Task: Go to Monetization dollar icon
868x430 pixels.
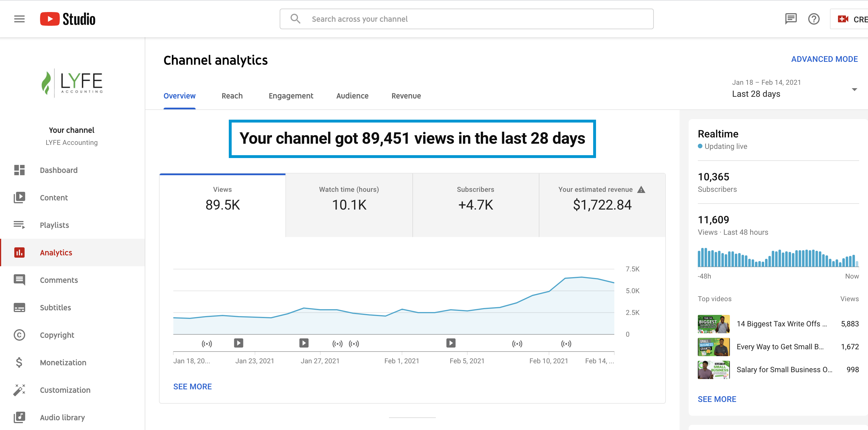Action: pos(19,362)
